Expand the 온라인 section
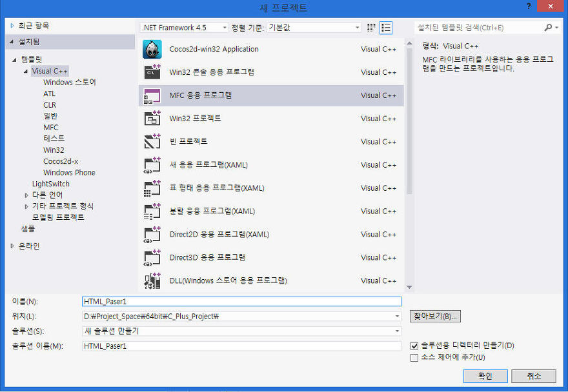The height and width of the screenshot is (392, 568). point(12,246)
